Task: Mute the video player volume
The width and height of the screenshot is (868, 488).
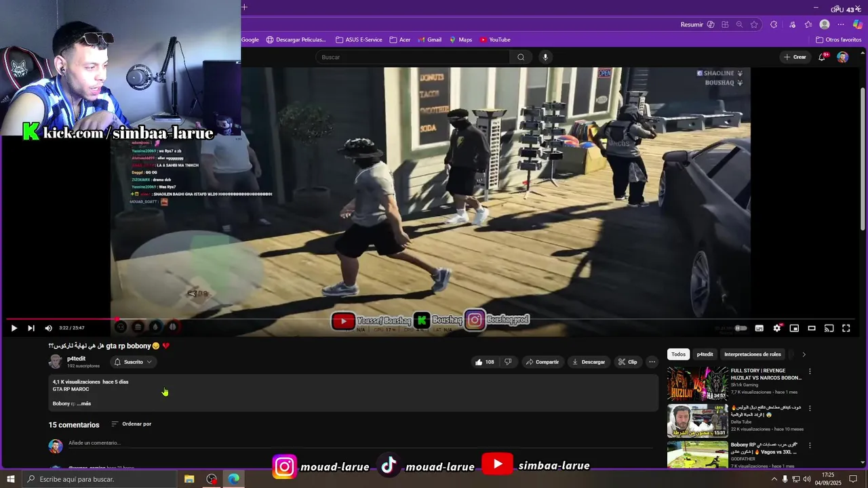Action: coord(49,328)
